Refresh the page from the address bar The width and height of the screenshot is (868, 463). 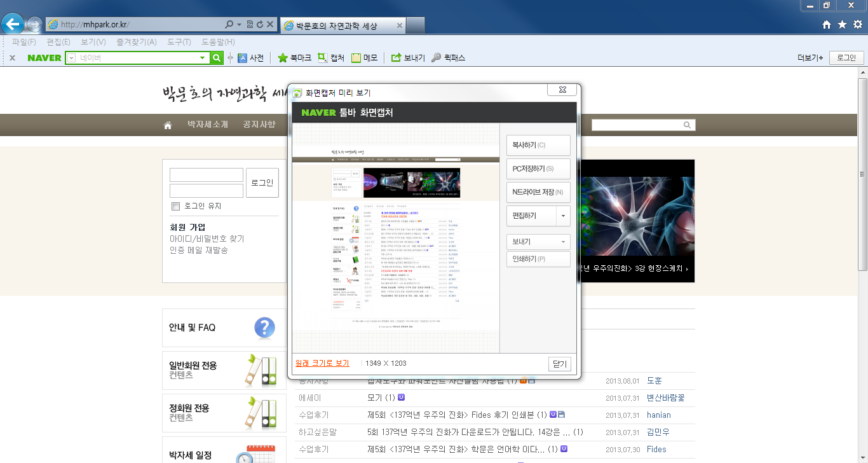click(x=260, y=25)
